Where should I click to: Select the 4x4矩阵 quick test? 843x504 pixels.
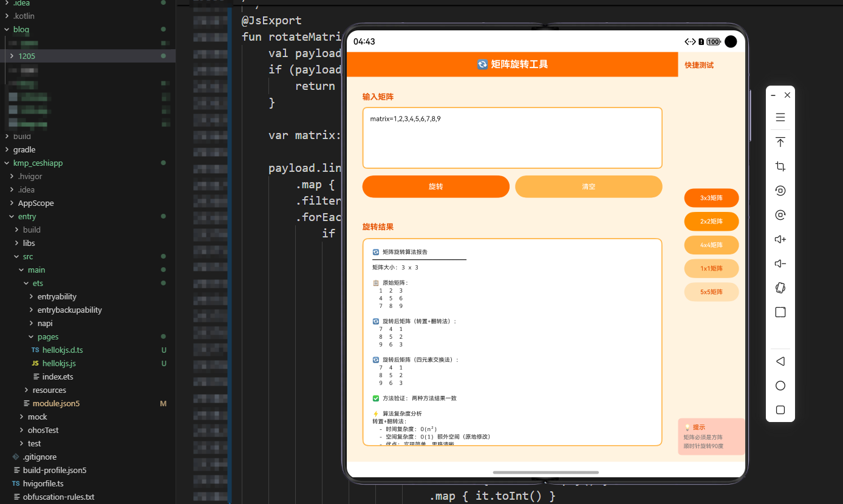coord(711,245)
